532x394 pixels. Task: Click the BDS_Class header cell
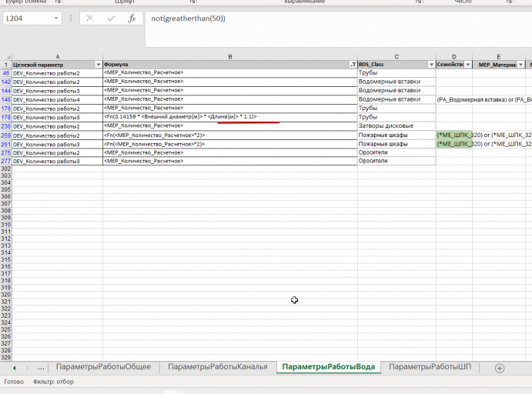[396, 65]
